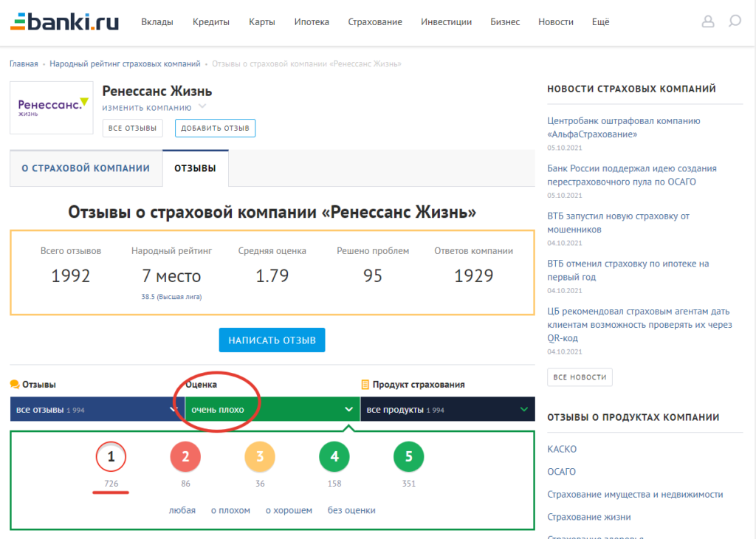Select the rating 4 green circle
This screenshot has height=539, width=756.
[x=334, y=456]
